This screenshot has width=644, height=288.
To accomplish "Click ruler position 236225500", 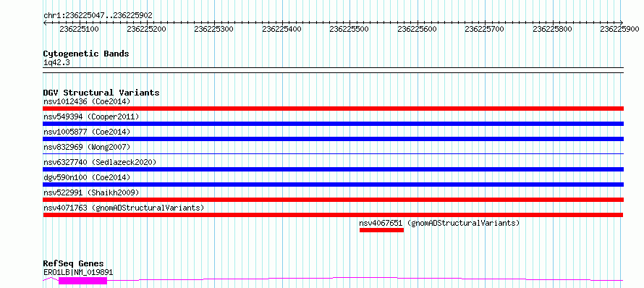I will point(349,29).
